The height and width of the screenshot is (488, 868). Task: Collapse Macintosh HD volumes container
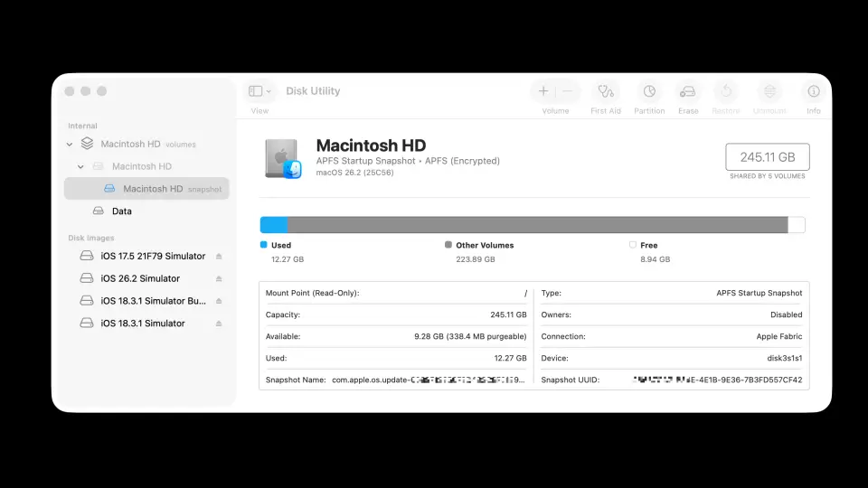tap(70, 145)
